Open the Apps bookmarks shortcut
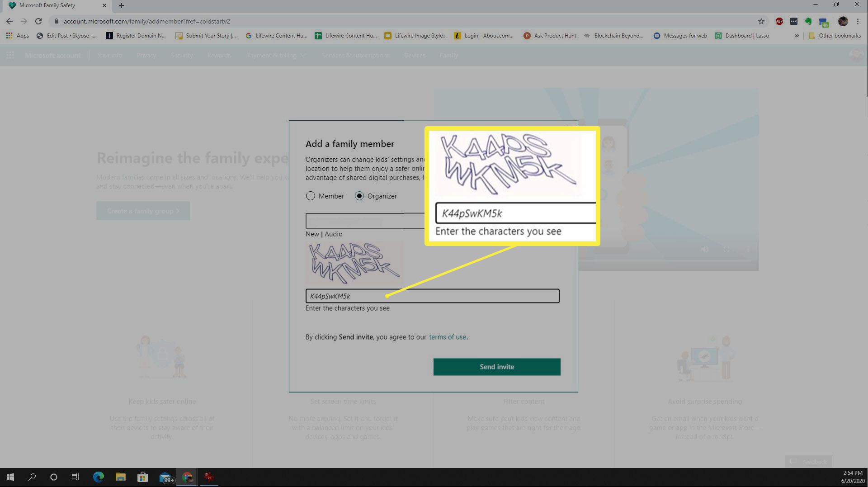 (17, 36)
